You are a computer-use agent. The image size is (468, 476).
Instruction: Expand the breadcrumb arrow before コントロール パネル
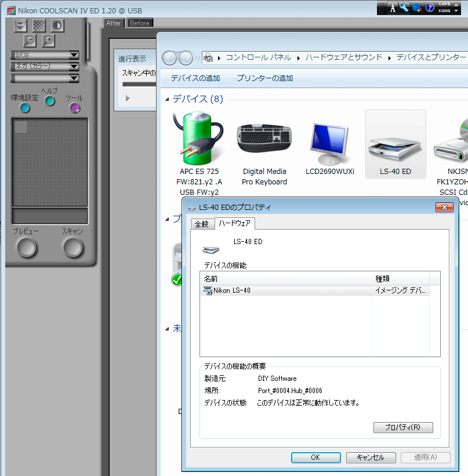coord(219,58)
